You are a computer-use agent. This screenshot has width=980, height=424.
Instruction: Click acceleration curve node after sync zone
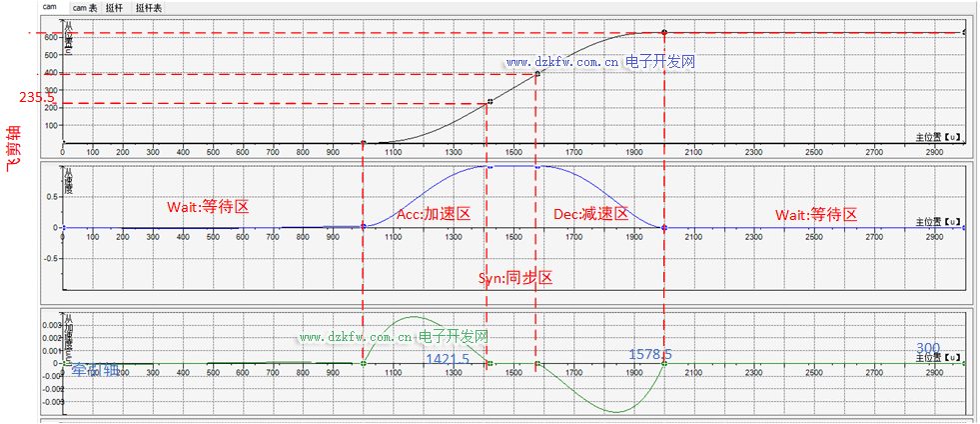537,363
